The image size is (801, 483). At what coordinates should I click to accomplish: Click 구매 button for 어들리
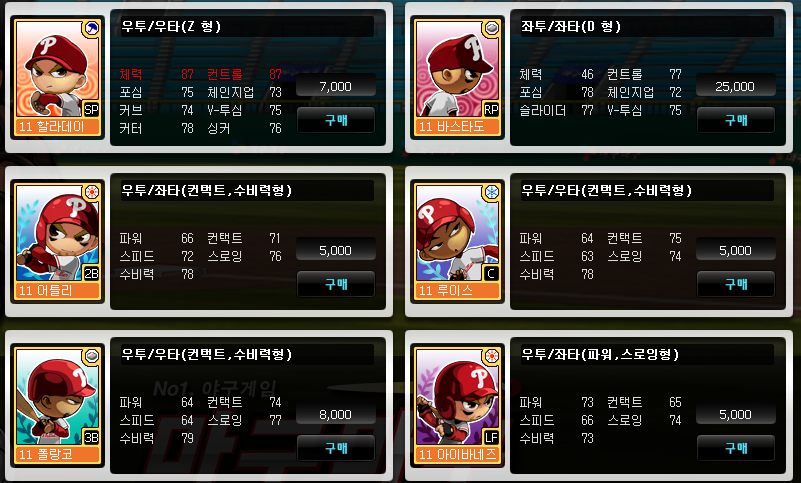tap(336, 284)
